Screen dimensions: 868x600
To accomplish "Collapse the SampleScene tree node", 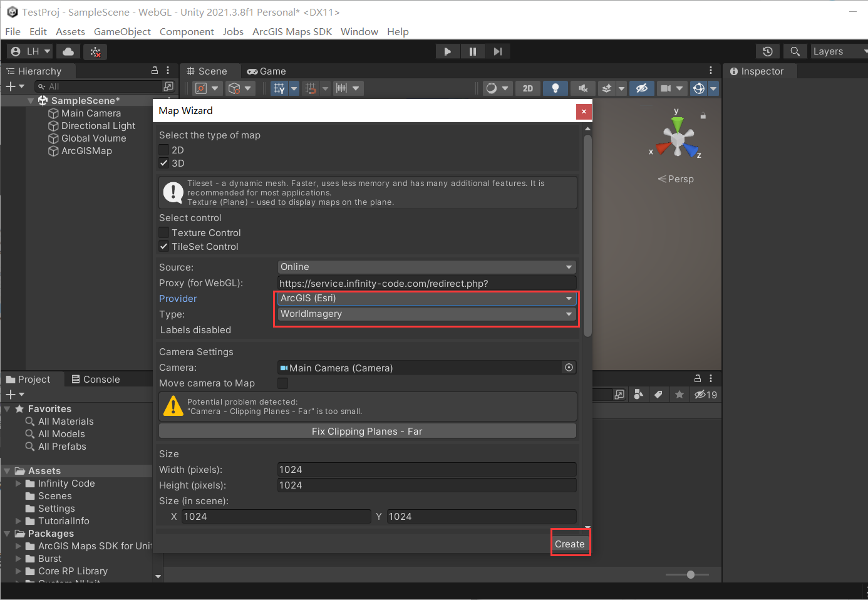I will 31,100.
